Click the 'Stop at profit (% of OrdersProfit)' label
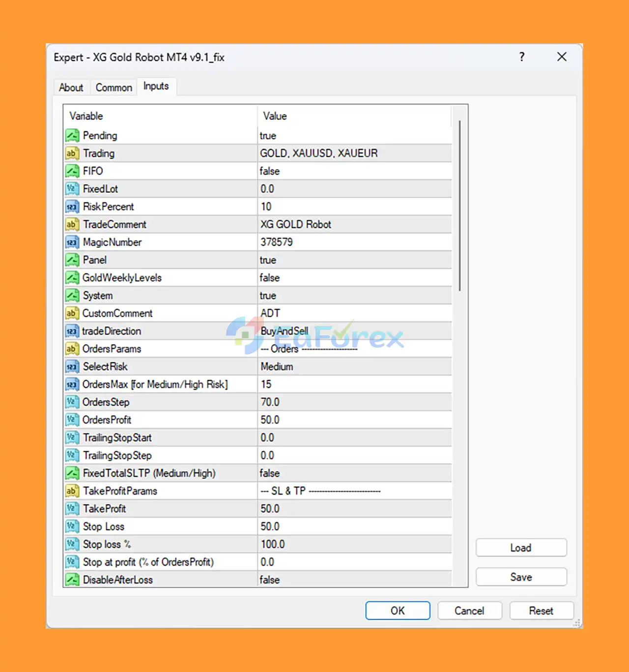 click(x=148, y=562)
